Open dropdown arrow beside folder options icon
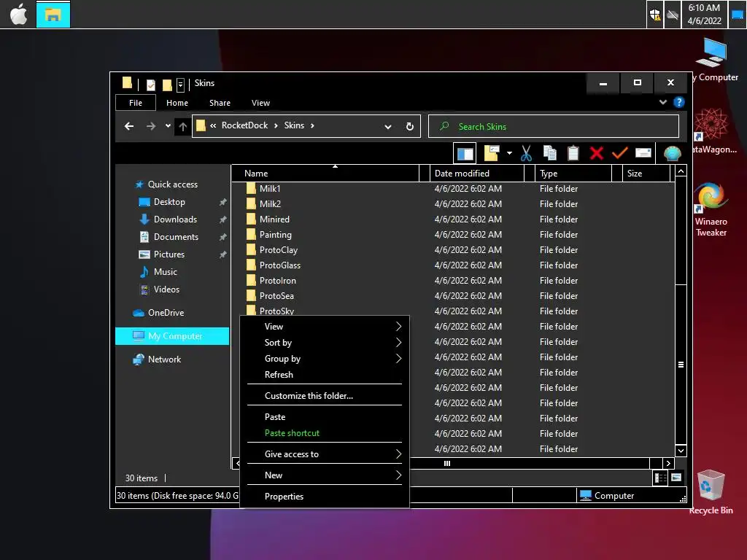Screen dimensions: 747x560 coord(509,153)
